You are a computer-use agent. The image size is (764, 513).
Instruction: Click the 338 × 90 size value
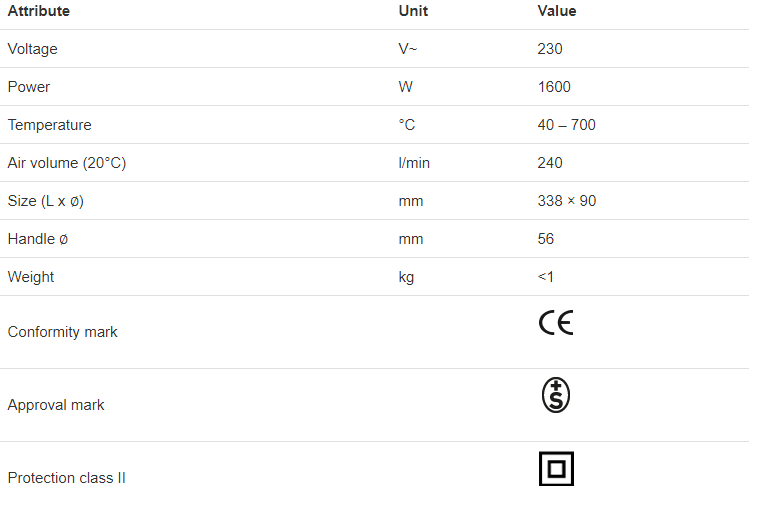click(x=567, y=201)
